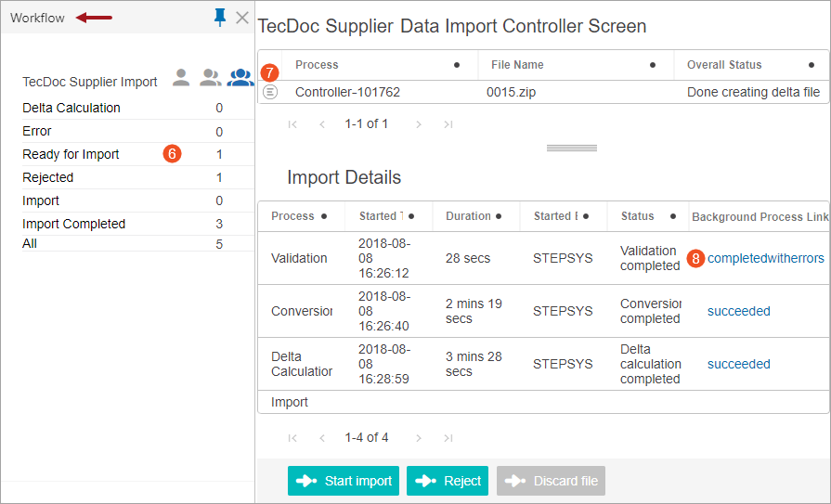This screenshot has height=504, width=831.
Task: Click the 'Delta calculation completed' status cell
Action: point(651,364)
